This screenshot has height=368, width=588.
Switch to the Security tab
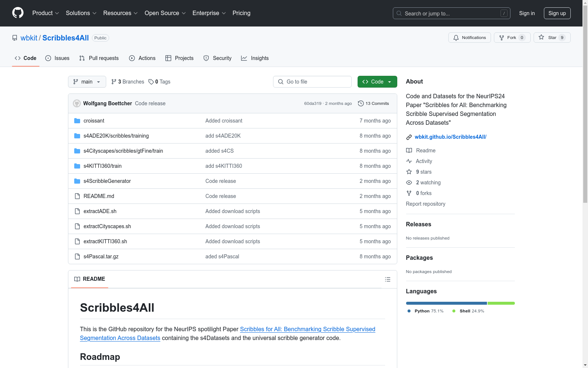[x=218, y=58]
